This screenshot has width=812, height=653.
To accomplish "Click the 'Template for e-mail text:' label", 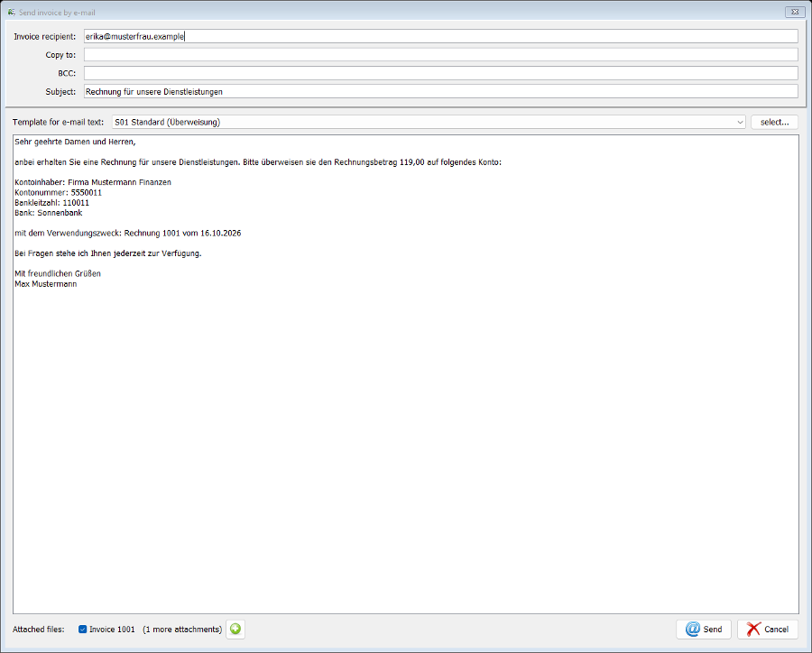I will tap(58, 122).
